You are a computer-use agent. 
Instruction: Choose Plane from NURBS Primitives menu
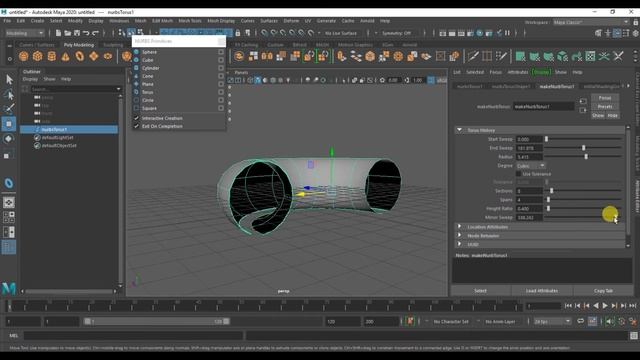pyautogui.click(x=148, y=84)
